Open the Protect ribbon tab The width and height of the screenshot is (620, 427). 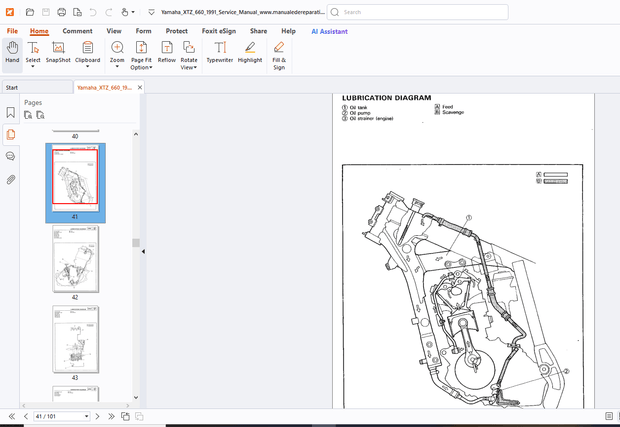point(177,31)
